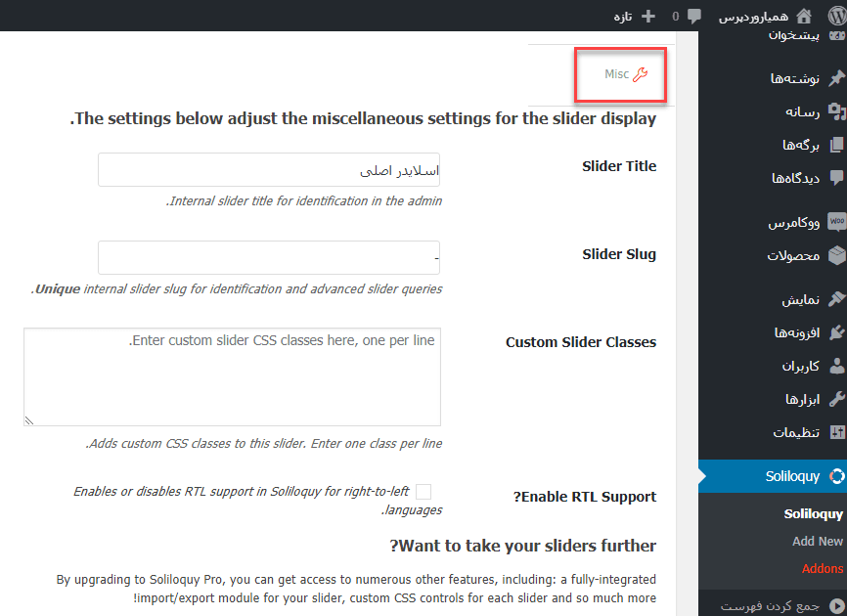Viewport: 847px width, 616px height.
Task: Click the pin icon next to نوشته‌ها
Action: point(837,78)
